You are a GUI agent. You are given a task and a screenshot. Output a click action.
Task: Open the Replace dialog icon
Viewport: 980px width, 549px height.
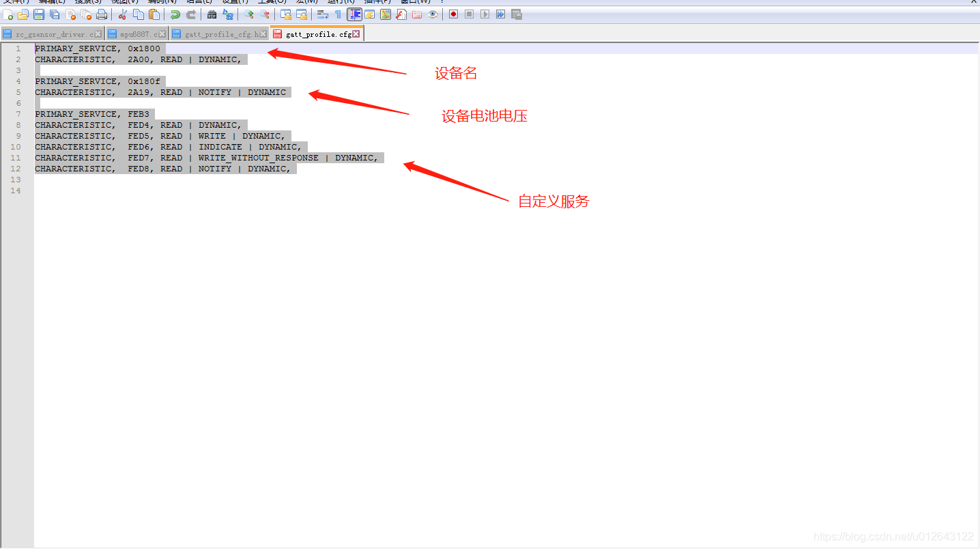point(228,14)
